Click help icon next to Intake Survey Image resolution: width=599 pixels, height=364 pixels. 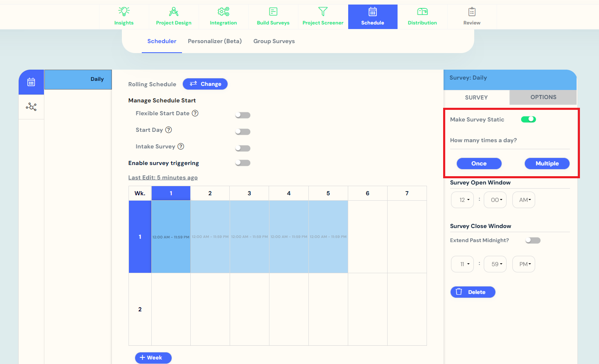pyautogui.click(x=181, y=146)
